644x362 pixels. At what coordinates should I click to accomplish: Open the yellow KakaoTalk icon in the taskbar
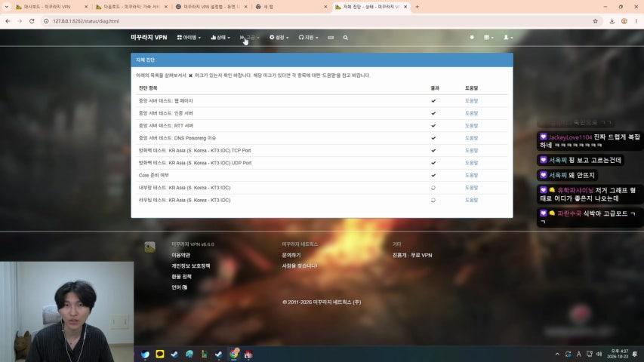160,354
